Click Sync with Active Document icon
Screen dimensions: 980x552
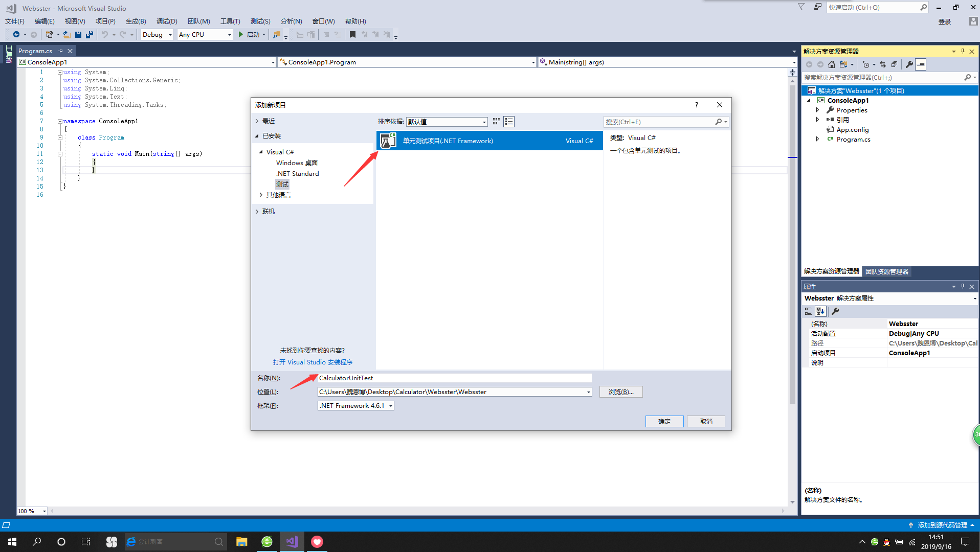point(883,64)
